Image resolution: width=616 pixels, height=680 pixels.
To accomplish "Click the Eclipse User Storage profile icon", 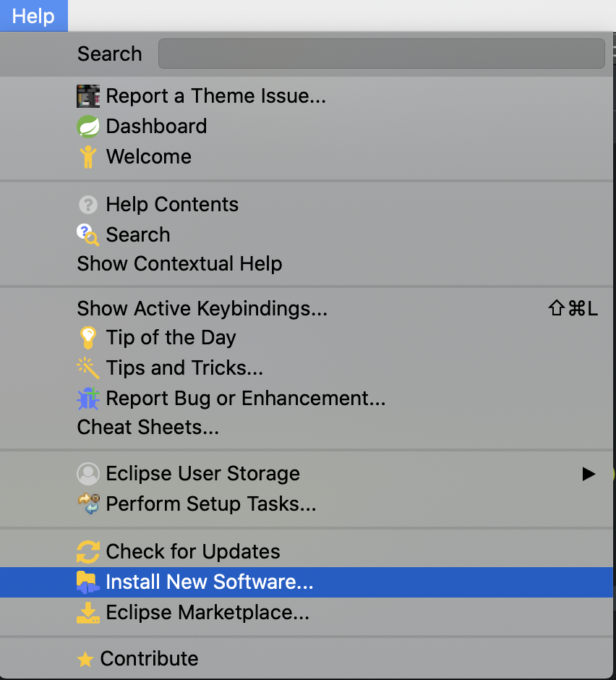I will tap(87, 473).
